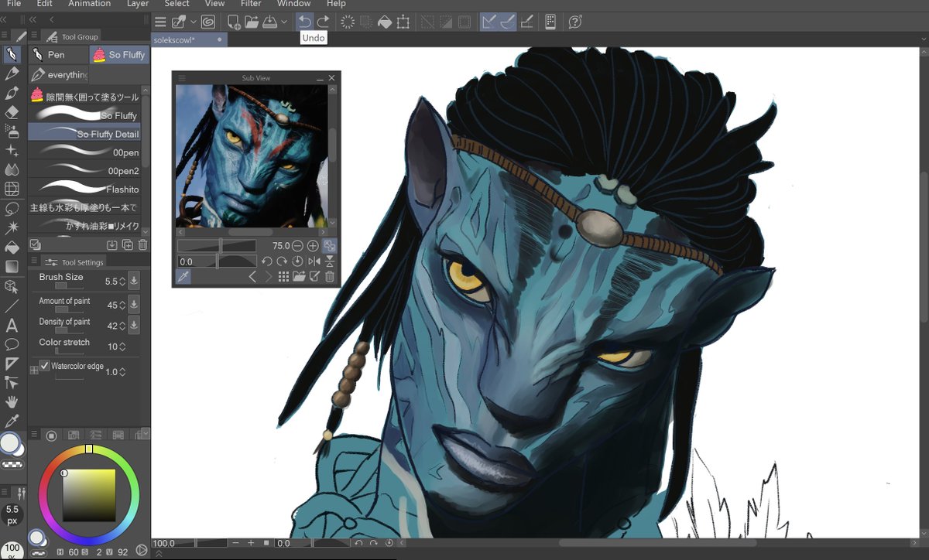The height and width of the screenshot is (560, 929).
Task: Toggle Snap to Grid in the command bar
Action: pos(527,22)
